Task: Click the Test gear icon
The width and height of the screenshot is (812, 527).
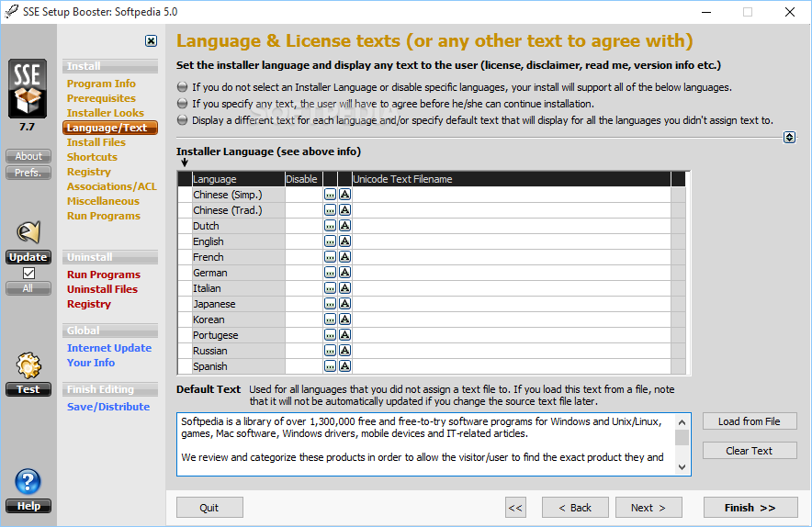Action: pos(28,365)
